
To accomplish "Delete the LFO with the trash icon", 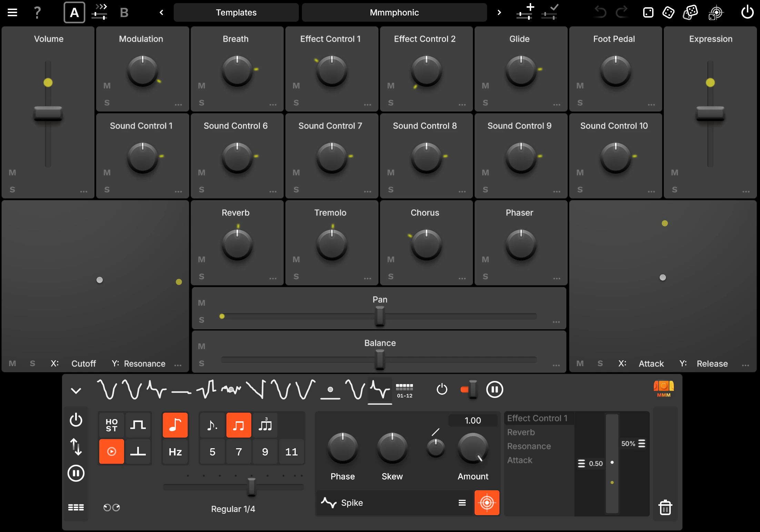I will (x=665, y=507).
